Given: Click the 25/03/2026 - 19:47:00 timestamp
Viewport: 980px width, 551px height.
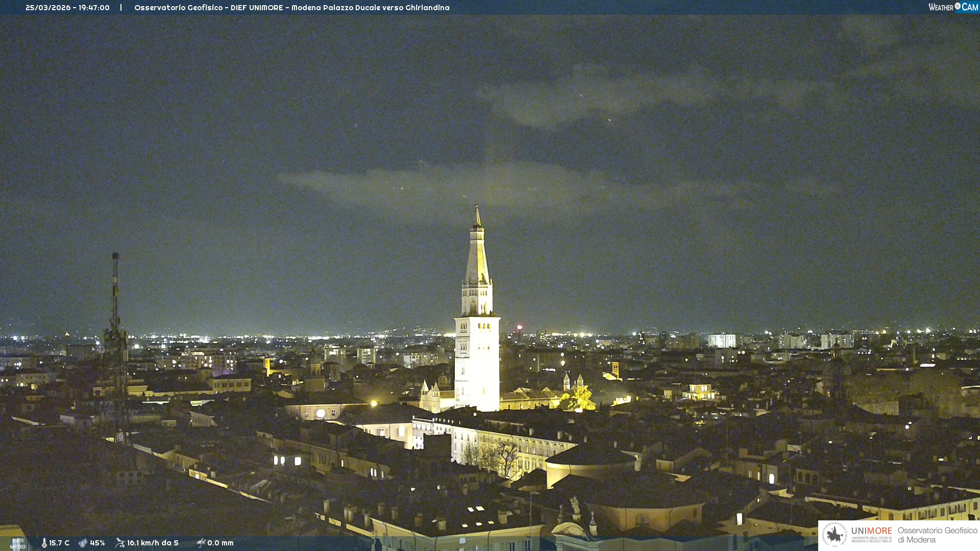Looking at the screenshot, I should 67,8.
